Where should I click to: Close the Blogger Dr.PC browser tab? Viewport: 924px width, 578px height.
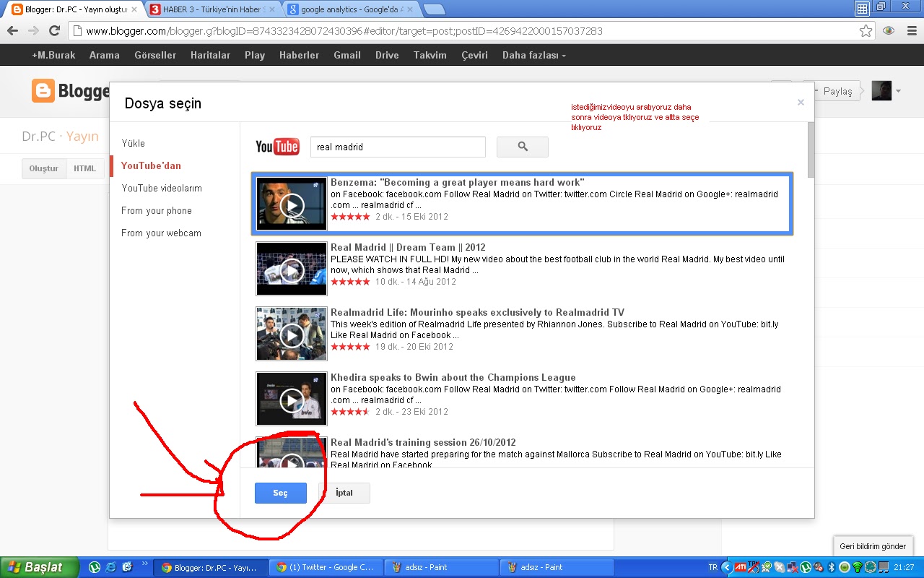pyautogui.click(x=134, y=10)
